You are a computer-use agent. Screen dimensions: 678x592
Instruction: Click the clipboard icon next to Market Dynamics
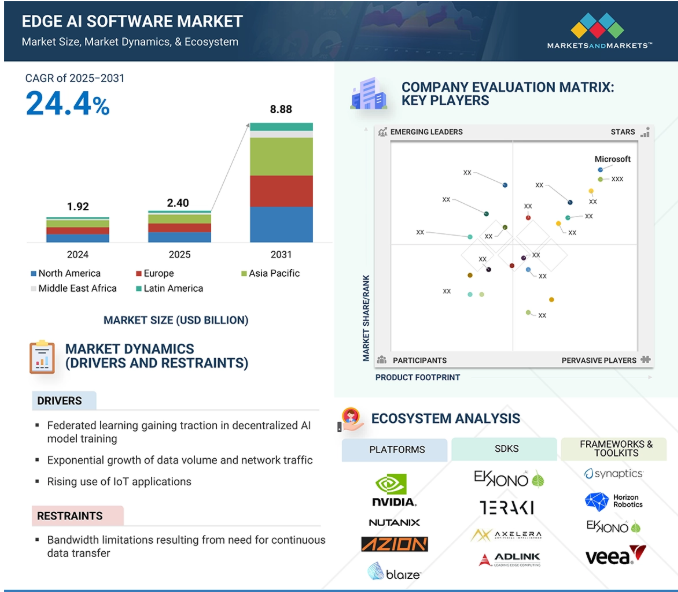click(x=42, y=357)
